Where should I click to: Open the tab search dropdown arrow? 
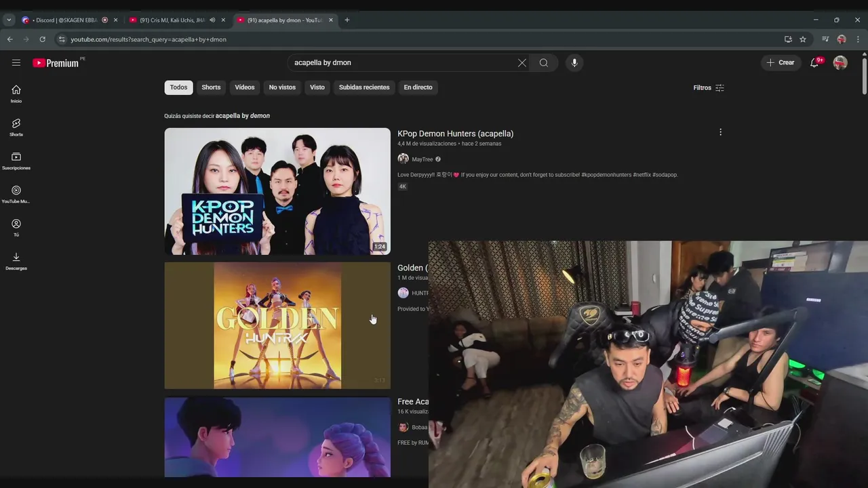tap(9, 20)
